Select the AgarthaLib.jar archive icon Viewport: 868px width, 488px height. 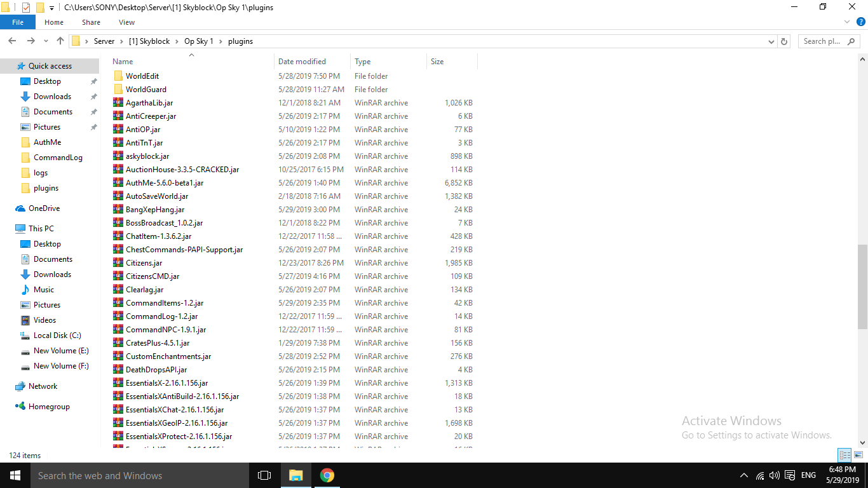point(118,103)
